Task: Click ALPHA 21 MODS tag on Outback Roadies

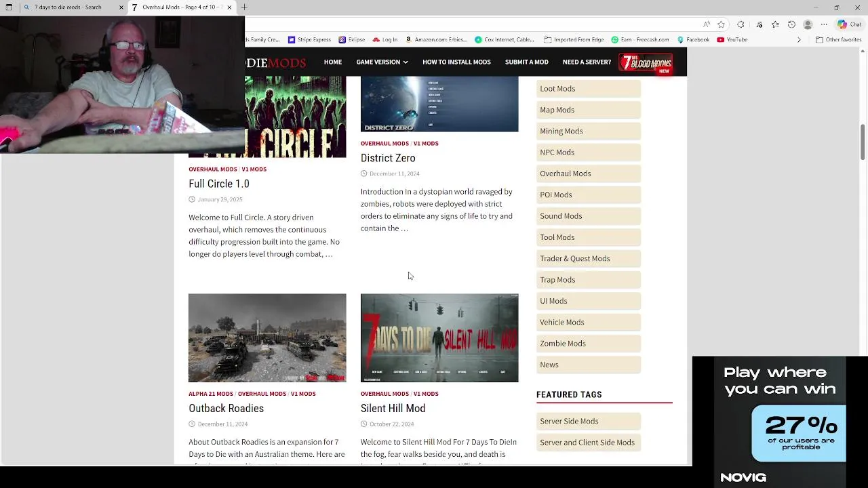Action: 211,394
